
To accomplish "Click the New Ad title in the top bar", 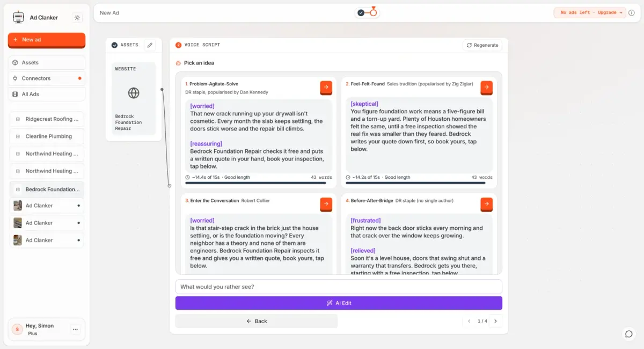I will point(109,13).
